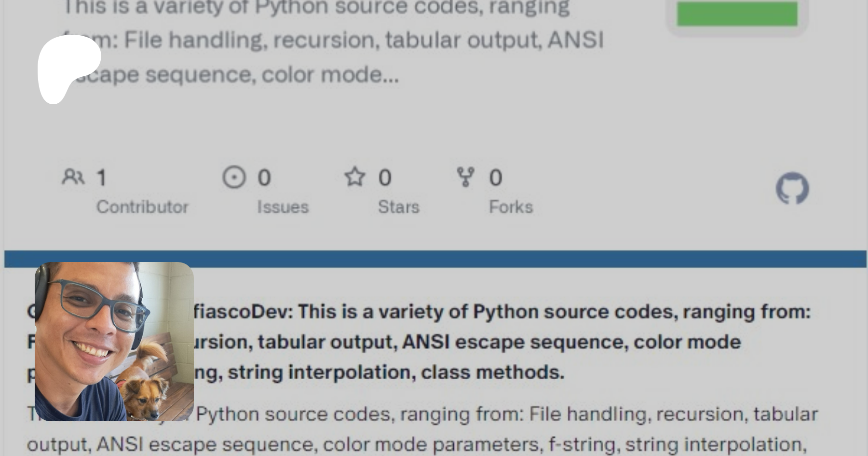Click the "Contributor" label
Screen dimensions: 868x456
pos(142,207)
